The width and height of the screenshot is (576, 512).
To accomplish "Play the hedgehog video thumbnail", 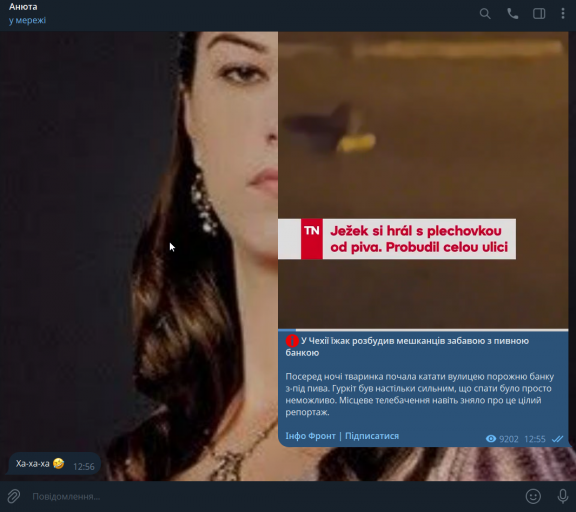I will click(423, 180).
